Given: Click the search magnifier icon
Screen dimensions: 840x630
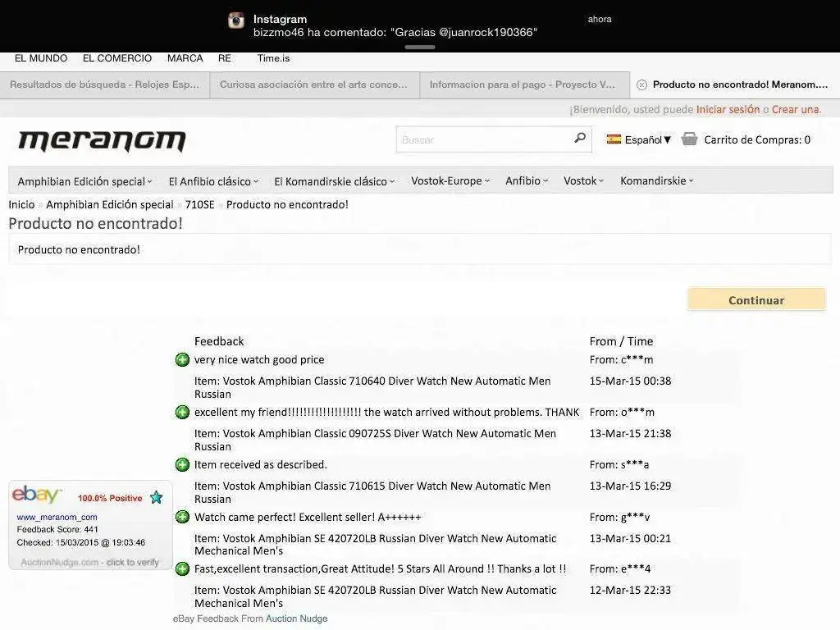Looking at the screenshot, I should pos(580,139).
